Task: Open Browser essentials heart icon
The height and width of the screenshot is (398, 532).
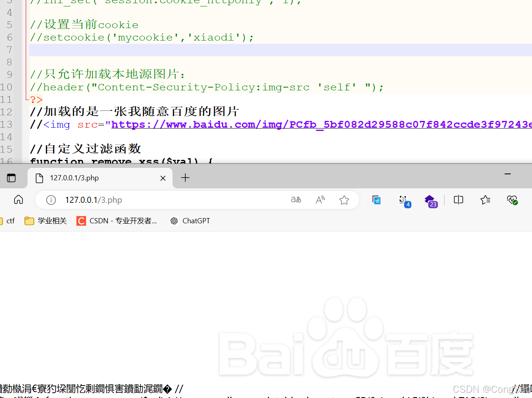Action: (512, 200)
